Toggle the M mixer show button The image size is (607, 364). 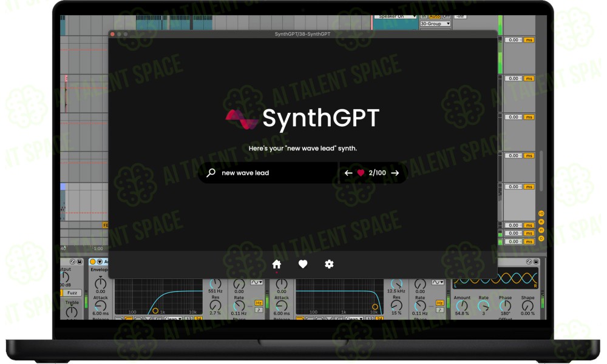[x=541, y=230]
